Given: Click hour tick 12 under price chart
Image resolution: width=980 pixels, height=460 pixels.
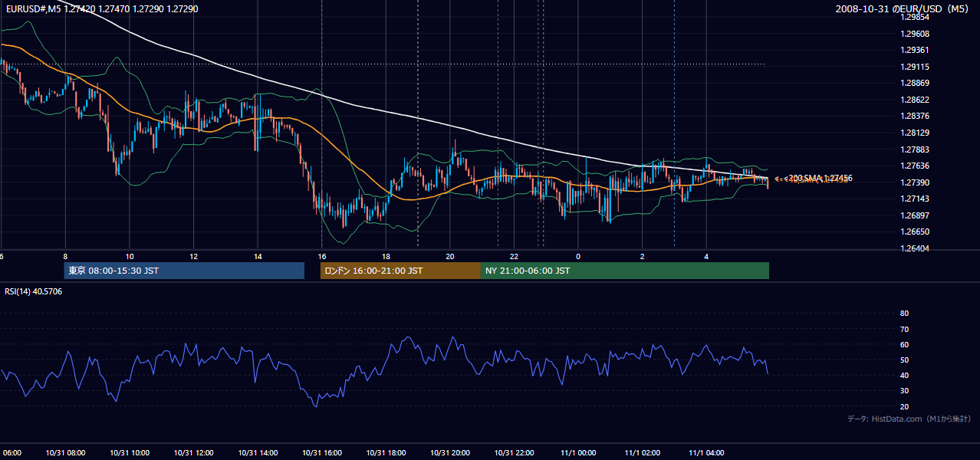Looking at the screenshot, I should click(x=193, y=257).
